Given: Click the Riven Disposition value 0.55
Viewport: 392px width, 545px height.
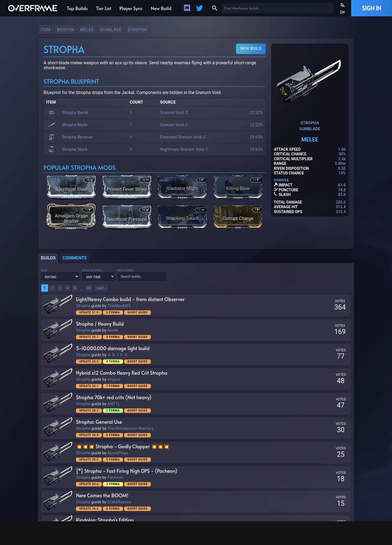Looking at the screenshot, I should [342, 168].
